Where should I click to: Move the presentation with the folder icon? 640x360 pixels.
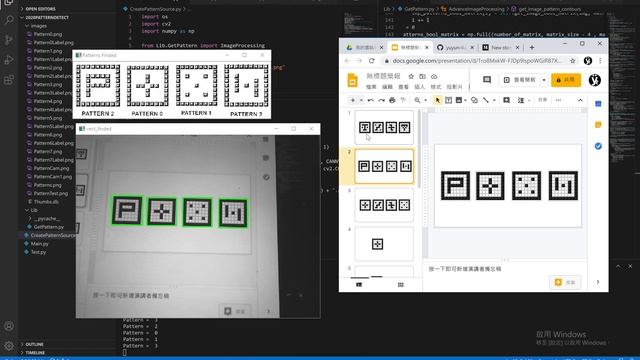(x=422, y=76)
